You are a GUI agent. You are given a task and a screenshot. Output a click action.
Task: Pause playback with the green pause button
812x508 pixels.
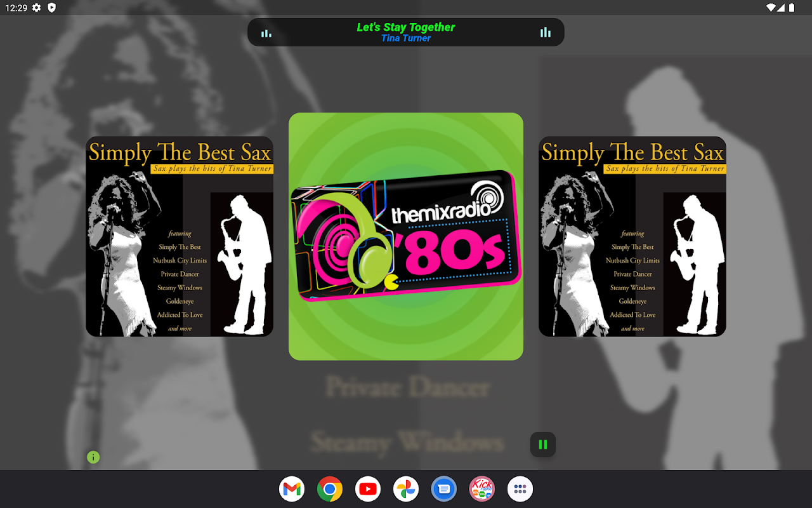[x=543, y=444]
